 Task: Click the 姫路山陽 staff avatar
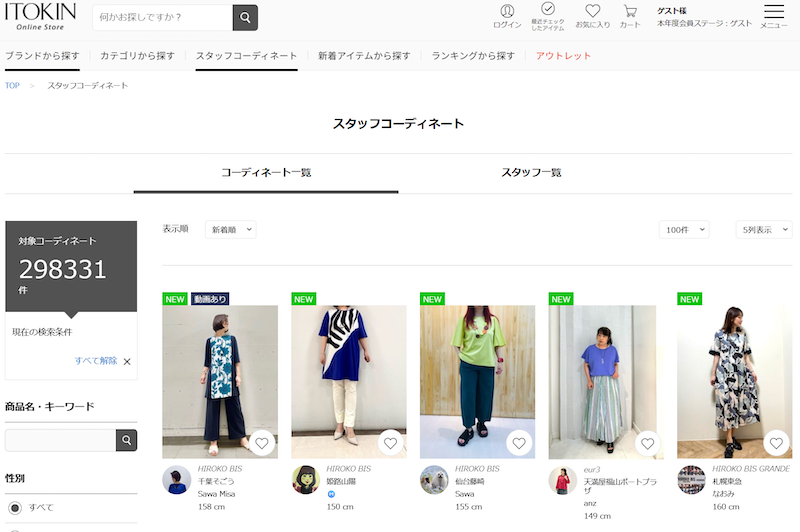coord(306,480)
